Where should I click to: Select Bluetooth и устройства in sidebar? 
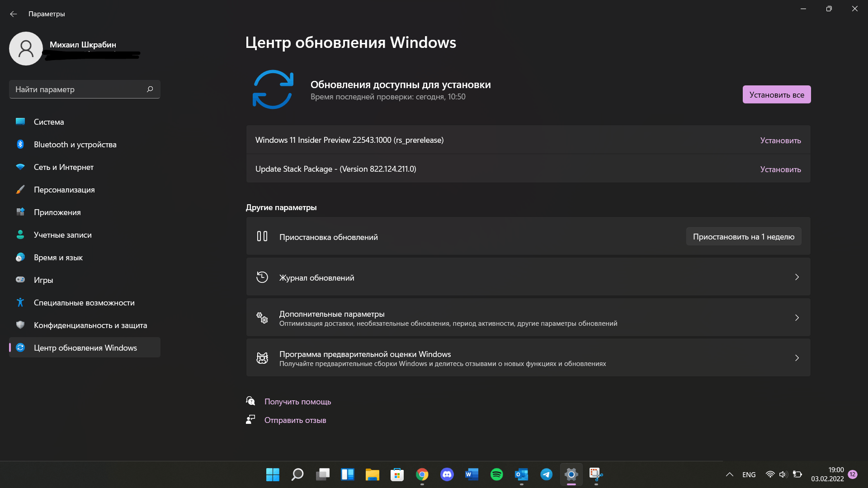click(85, 144)
